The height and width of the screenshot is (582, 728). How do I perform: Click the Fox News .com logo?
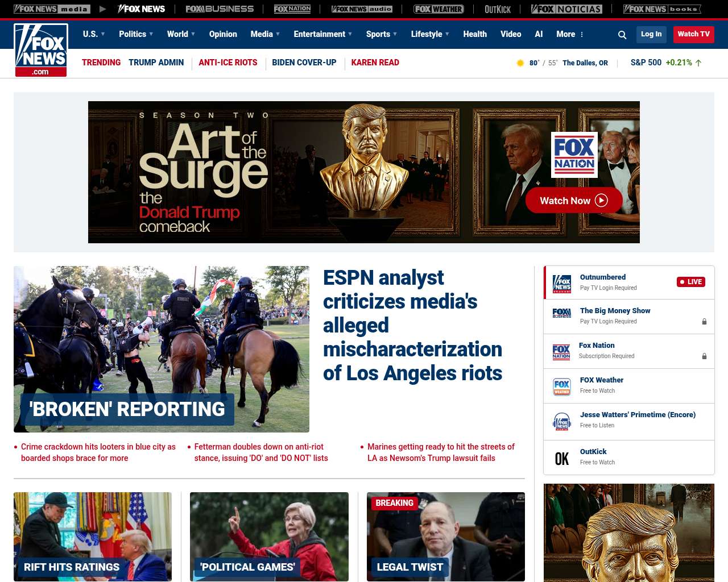click(x=41, y=50)
